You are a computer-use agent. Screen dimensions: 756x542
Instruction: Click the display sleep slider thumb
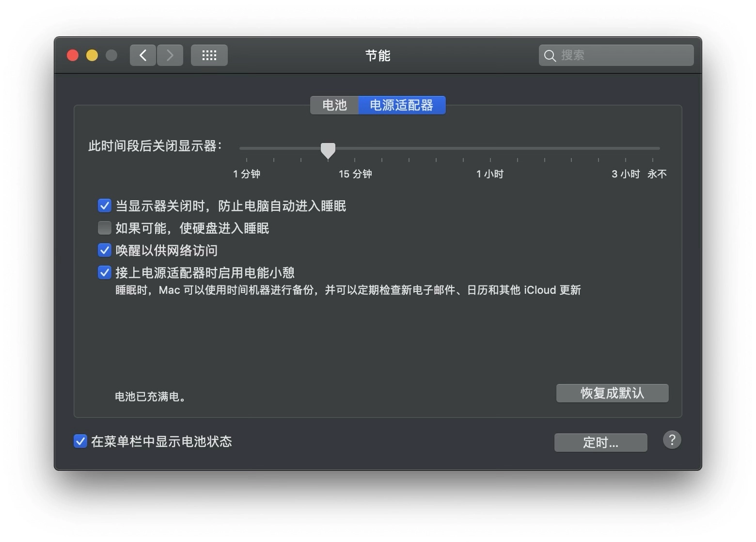click(328, 151)
